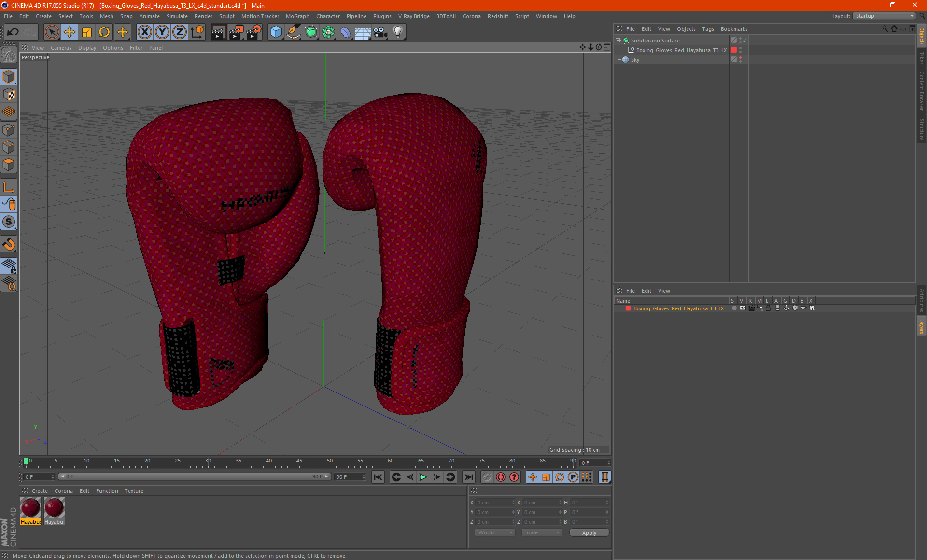Image resolution: width=927 pixels, height=560 pixels.
Task: Click the red layer swatch of Boxing_Gloves object
Action: [734, 50]
